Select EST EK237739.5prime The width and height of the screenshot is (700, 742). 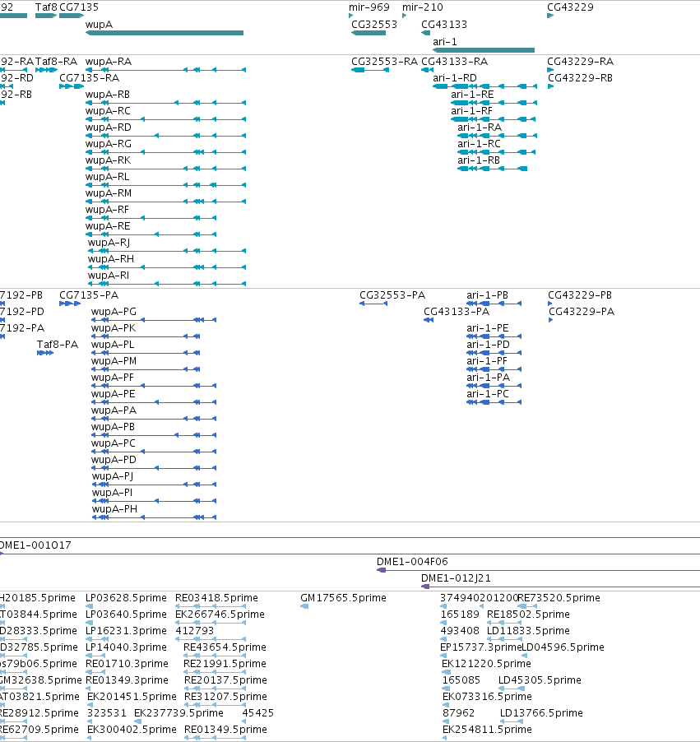178,712
